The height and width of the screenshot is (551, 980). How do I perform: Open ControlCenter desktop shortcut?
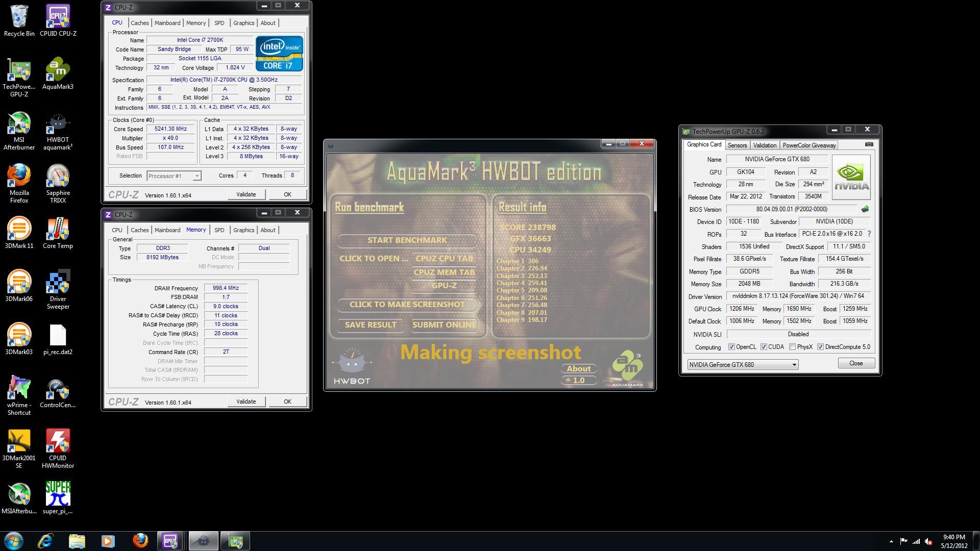[x=58, y=392]
